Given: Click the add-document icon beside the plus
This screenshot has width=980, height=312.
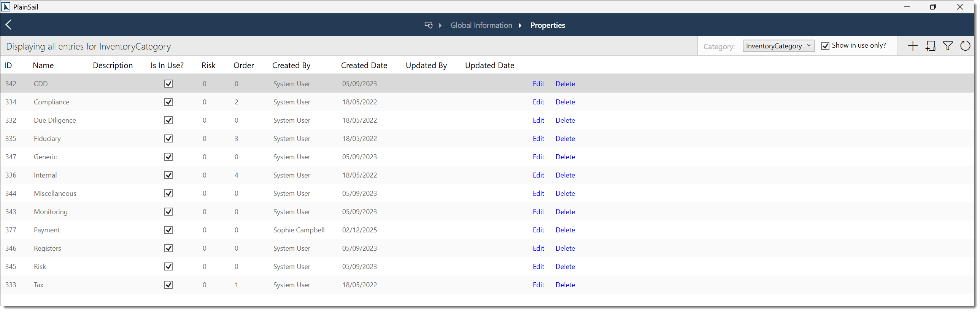Looking at the screenshot, I should coord(930,46).
